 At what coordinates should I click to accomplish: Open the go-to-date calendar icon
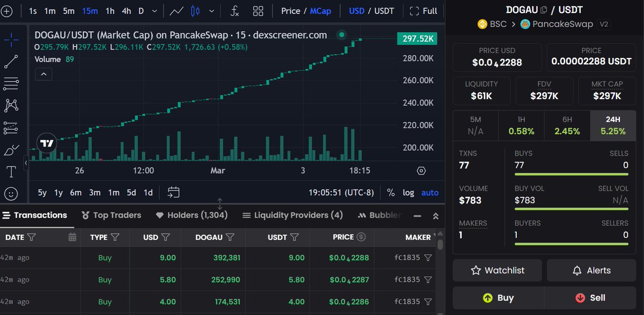point(173,192)
